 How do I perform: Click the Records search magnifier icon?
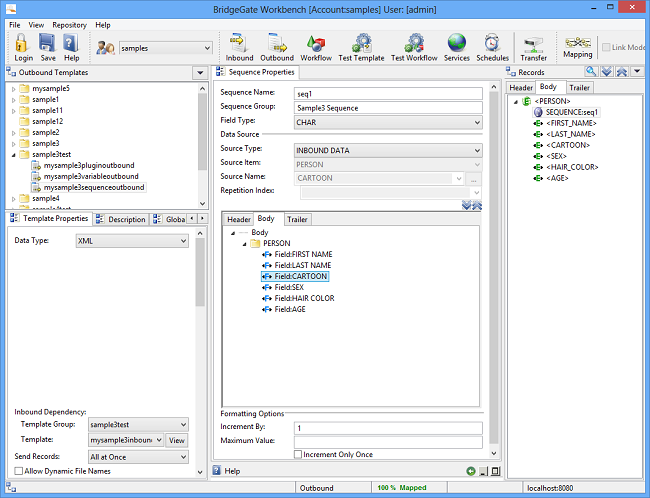591,72
